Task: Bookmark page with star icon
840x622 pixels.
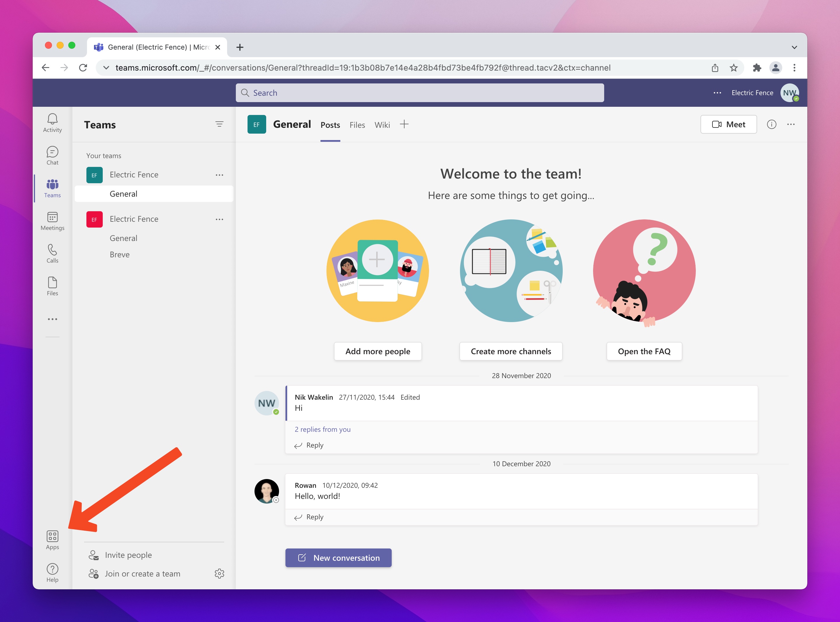Action: point(733,68)
